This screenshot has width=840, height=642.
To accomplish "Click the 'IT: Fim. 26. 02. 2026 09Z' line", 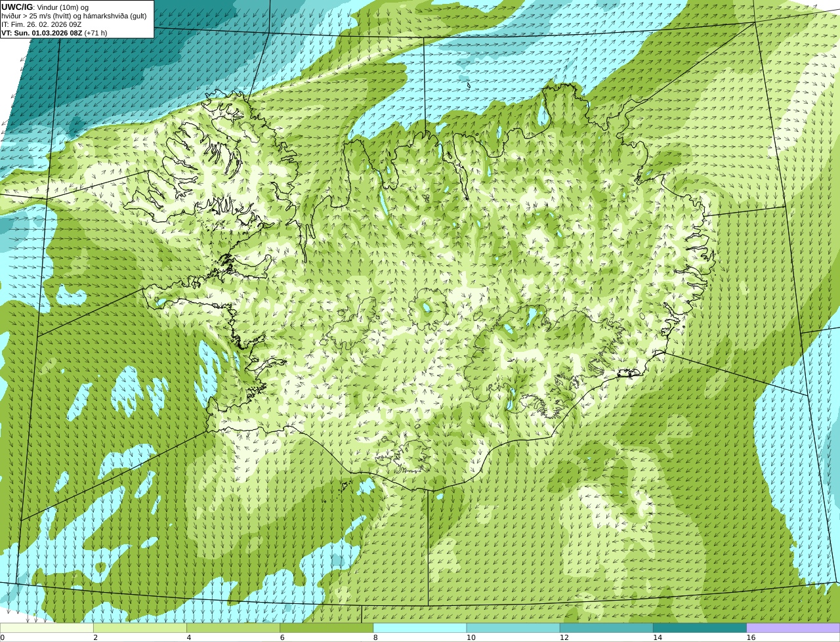I will pyautogui.click(x=41, y=24).
